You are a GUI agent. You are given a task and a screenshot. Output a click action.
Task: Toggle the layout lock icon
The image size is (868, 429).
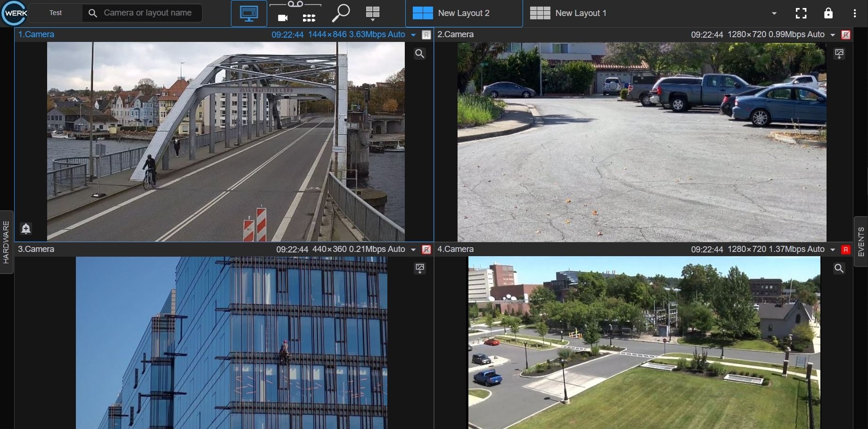tap(828, 13)
